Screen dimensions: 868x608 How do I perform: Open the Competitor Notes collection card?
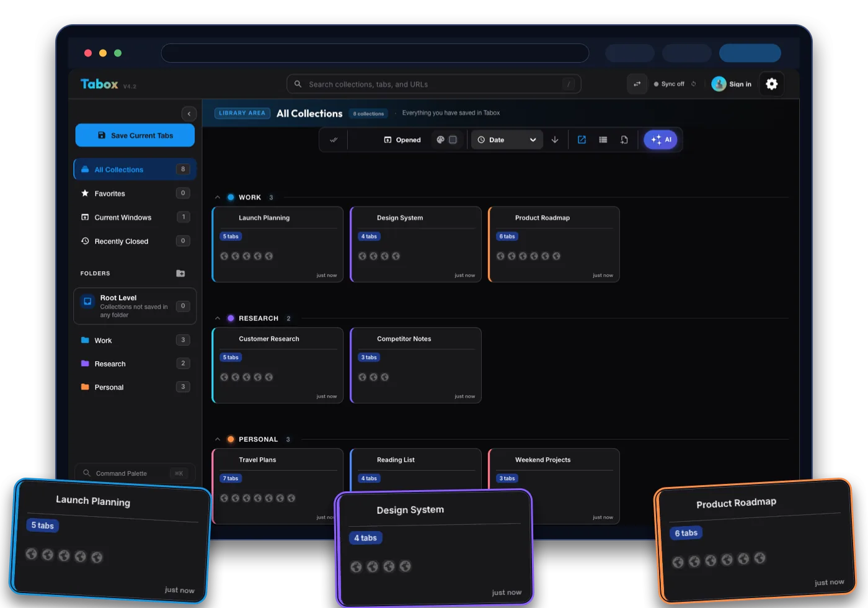(x=416, y=365)
